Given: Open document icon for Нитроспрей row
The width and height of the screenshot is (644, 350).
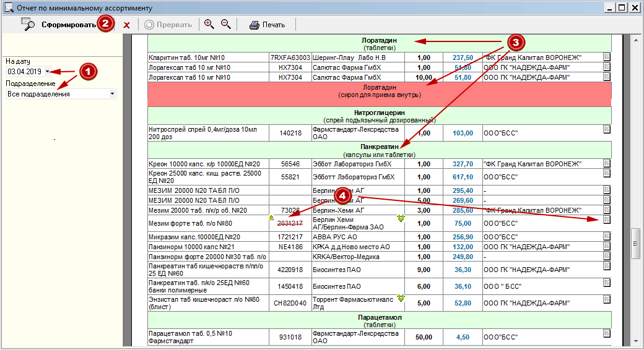Looking at the screenshot, I should [x=607, y=129].
